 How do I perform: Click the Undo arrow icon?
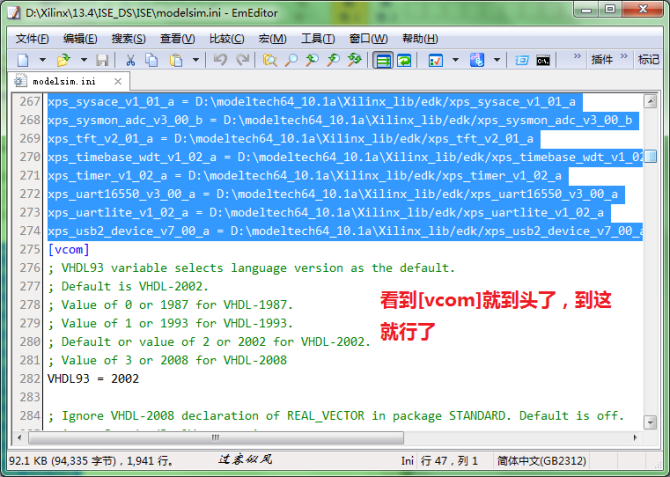[x=220, y=60]
